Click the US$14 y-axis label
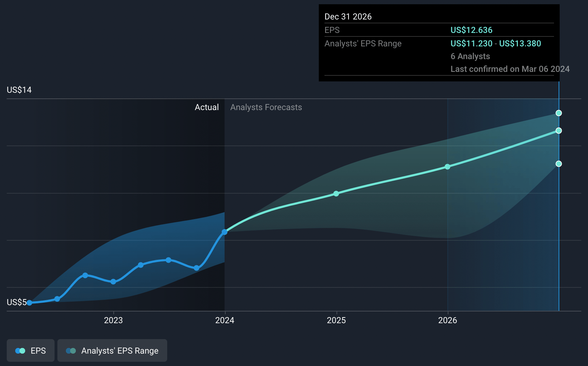588x366 pixels. click(x=19, y=90)
